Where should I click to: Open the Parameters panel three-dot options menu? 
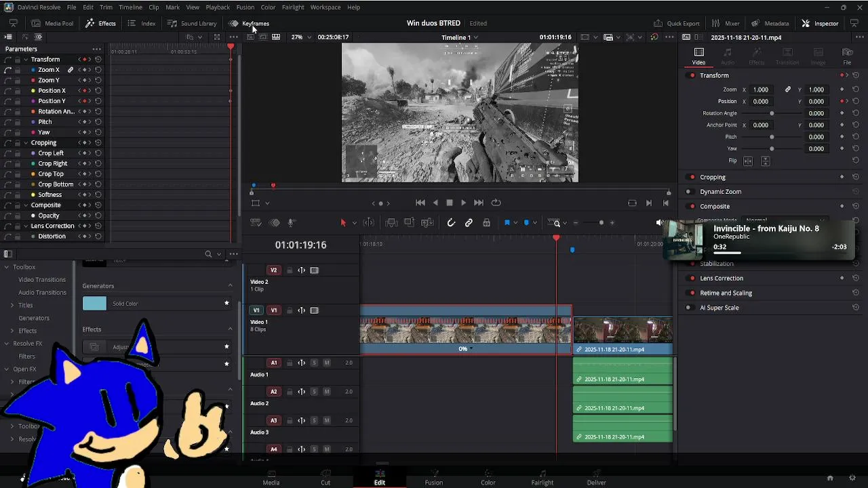tap(97, 49)
